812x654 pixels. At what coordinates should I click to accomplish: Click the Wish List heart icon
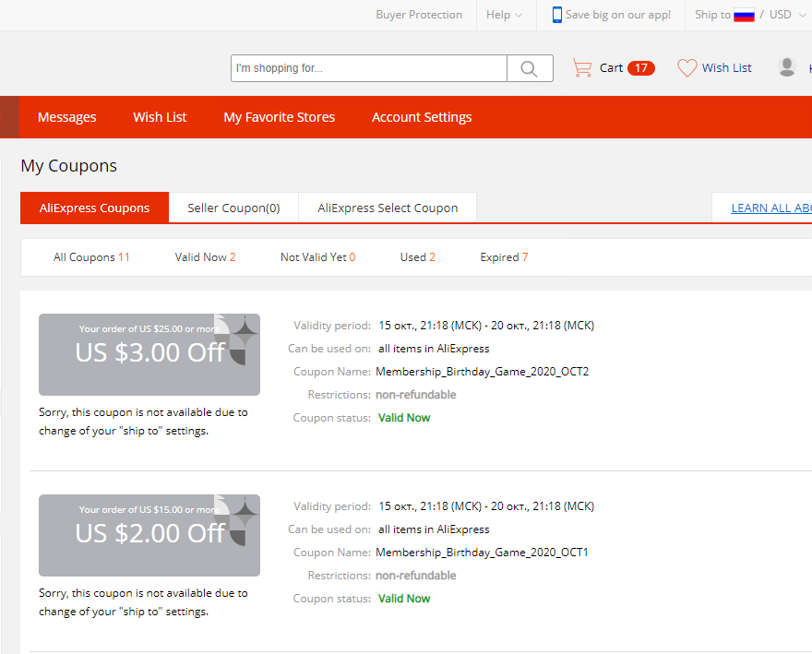687,68
